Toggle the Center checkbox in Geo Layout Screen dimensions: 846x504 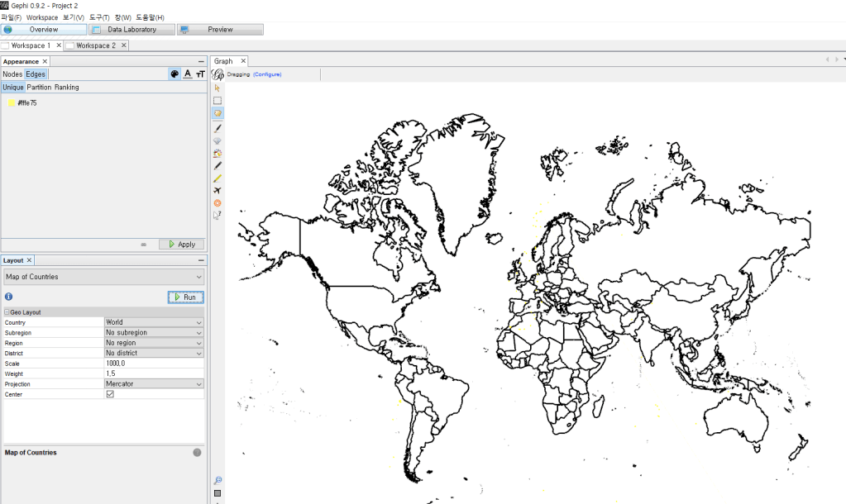tap(110, 394)
